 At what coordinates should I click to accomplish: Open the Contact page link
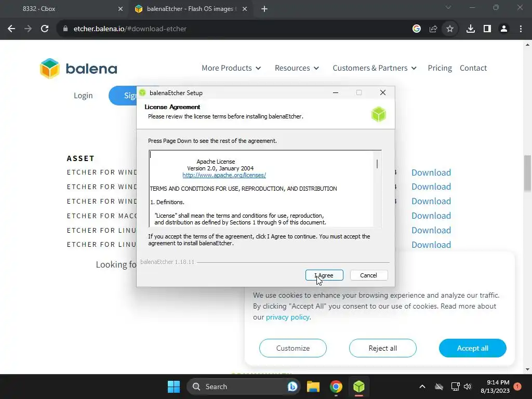473,68
